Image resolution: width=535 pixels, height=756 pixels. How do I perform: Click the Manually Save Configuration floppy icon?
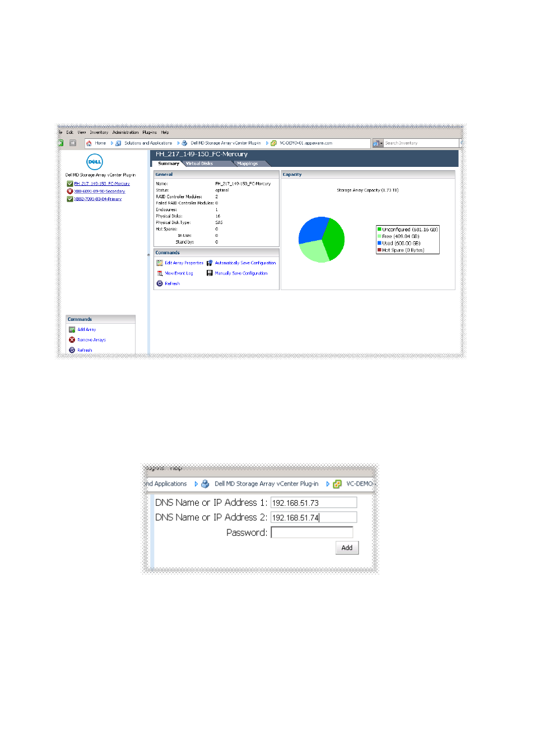pyautogui.click(x=210, y=273)
